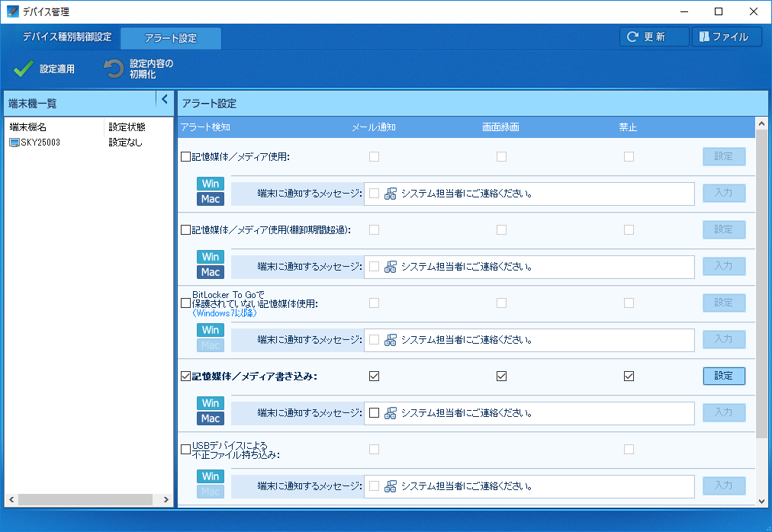Screen dimensions: 772x532
Task: Collapse the 端末機一覧 panel with the chevron
Action: click(x=165, y=99)
